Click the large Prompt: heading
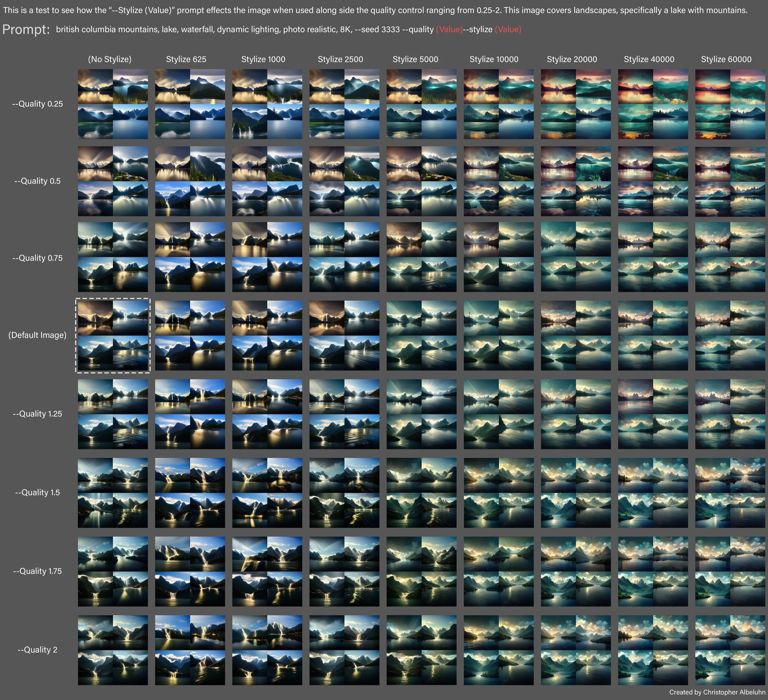 coord(26,29)
